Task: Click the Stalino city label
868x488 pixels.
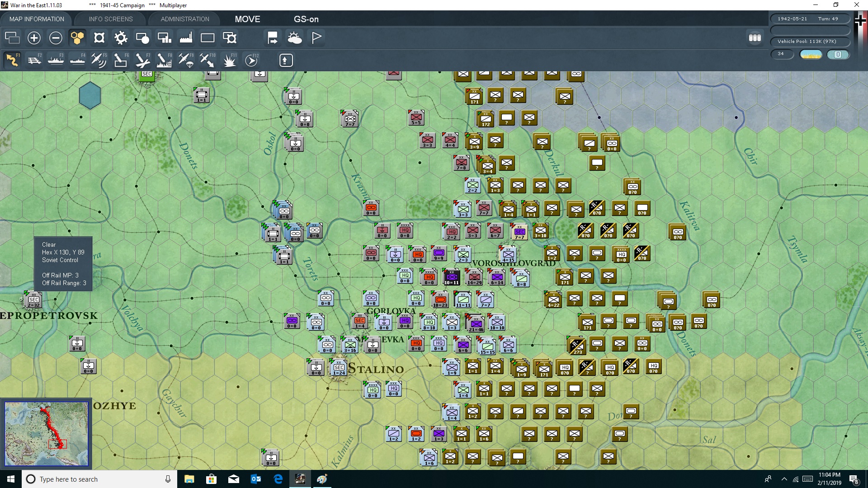Action: [x=376, y=369]
